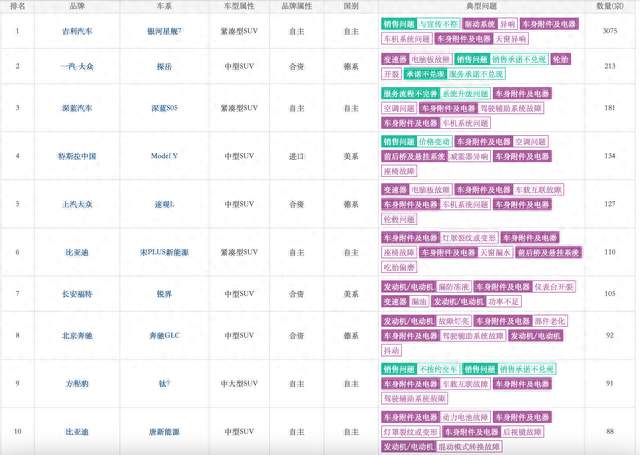
Task: Open the 上汽大众 brand link
Action: point(77,204)
